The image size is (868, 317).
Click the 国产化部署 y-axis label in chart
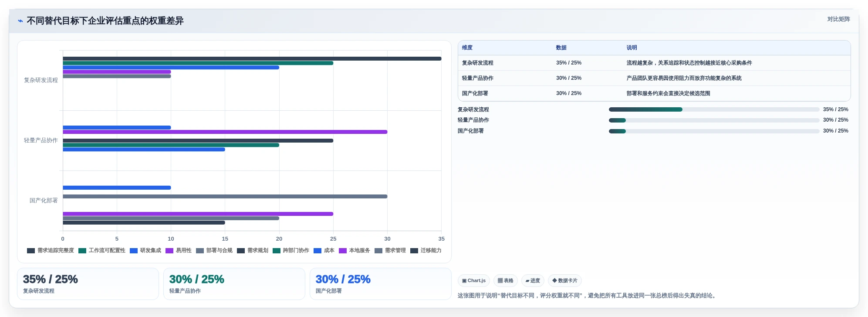pos(44,201)
